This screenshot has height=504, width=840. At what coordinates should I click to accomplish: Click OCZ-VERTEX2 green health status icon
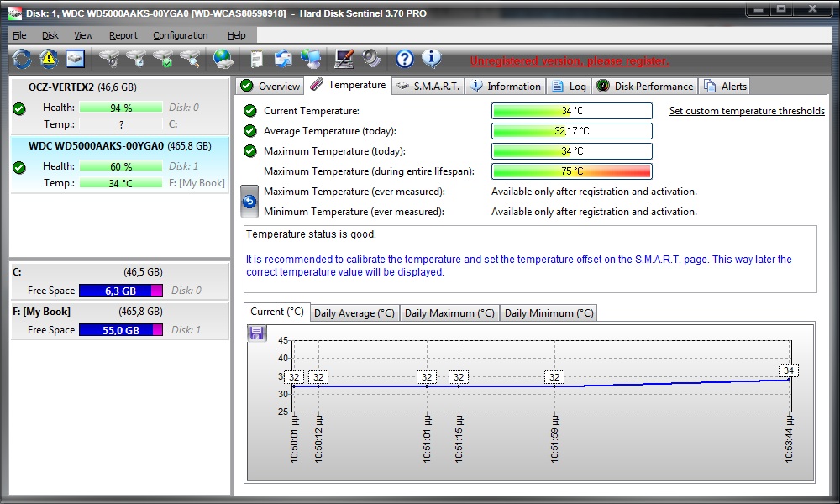point(19,109)
